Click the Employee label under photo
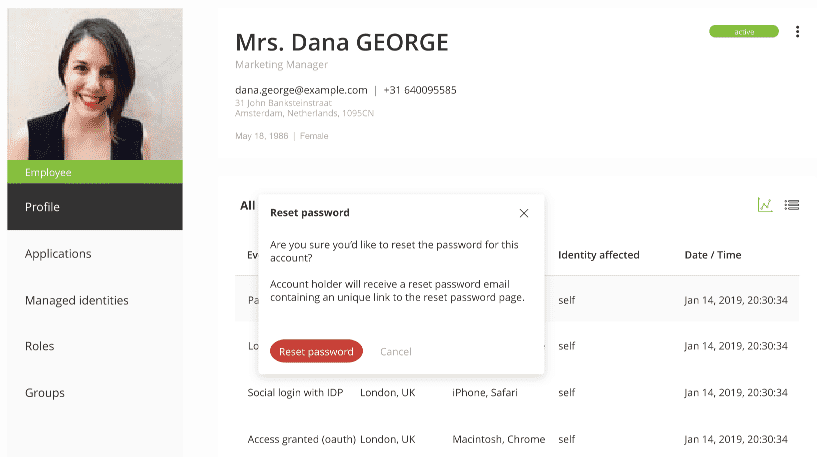 pyautogui.click(x=95, y=172)
